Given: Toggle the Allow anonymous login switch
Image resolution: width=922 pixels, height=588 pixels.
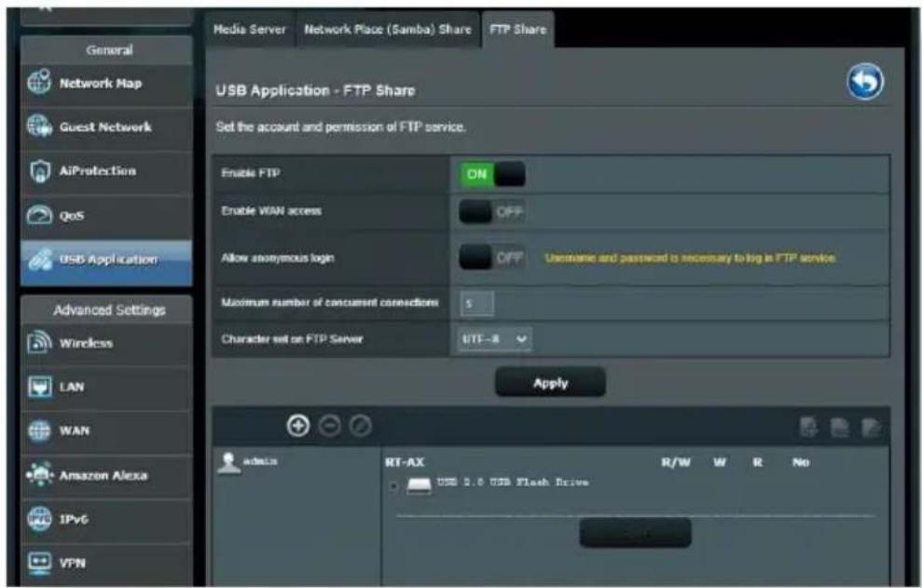Looking at the screenshot, I should pos(492,257).
